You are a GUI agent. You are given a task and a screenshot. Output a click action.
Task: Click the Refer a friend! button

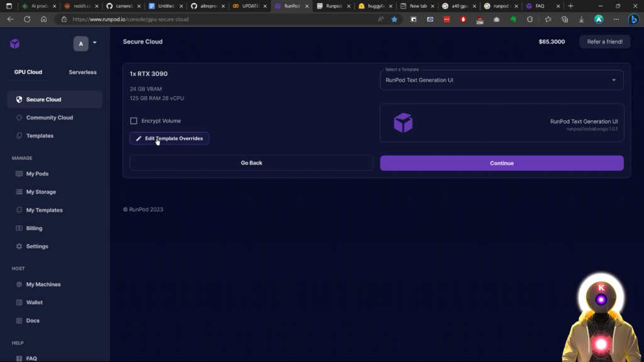click(604, 41)
